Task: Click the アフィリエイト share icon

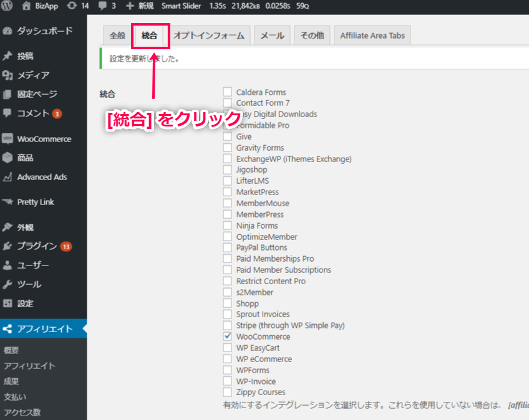Action: (7, 328)
